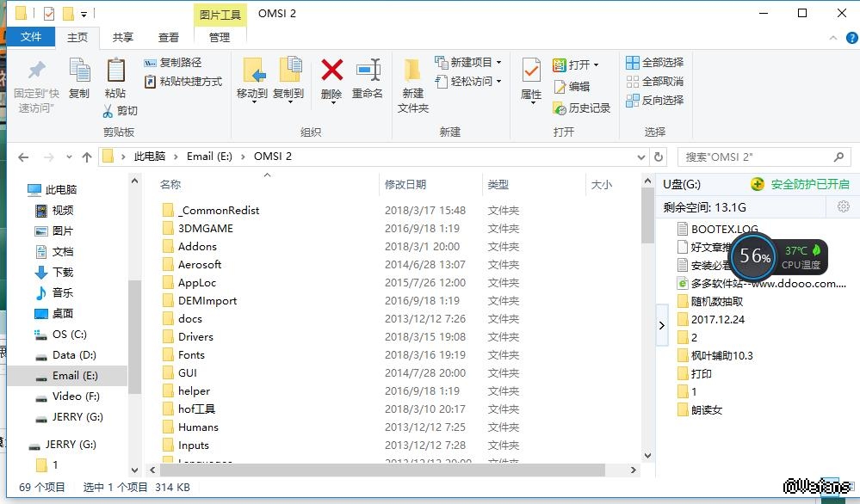Select the hof工具 folder
The image size is (860, 504).
[197, 409]
